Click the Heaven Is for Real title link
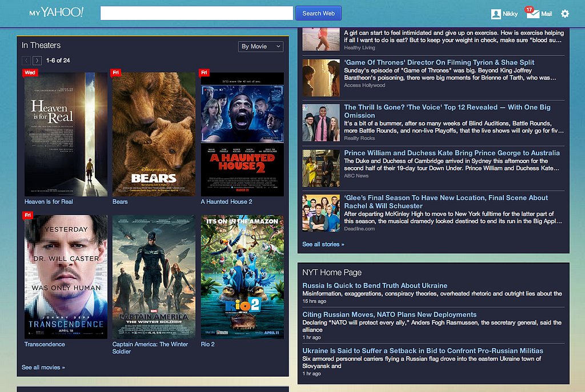 [49, 201]
